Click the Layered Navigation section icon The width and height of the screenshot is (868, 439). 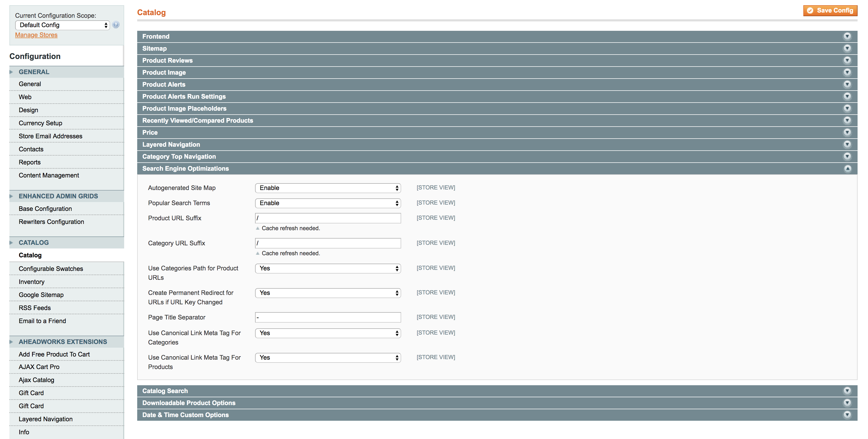tap(848, 145)
